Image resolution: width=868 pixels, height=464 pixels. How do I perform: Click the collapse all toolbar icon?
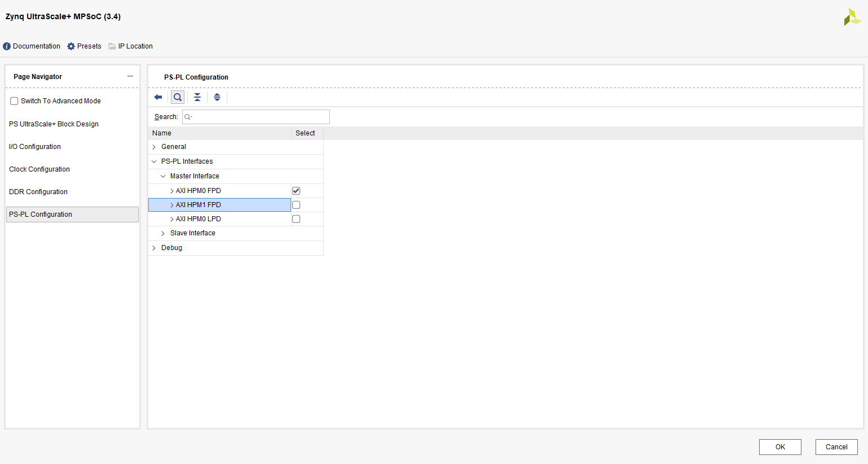[x=197, y=97]
